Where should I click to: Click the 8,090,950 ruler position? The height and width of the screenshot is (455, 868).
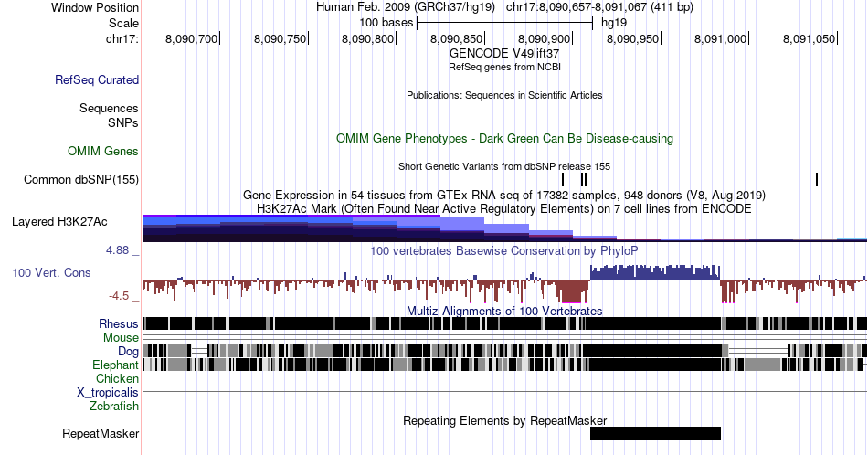633,38
